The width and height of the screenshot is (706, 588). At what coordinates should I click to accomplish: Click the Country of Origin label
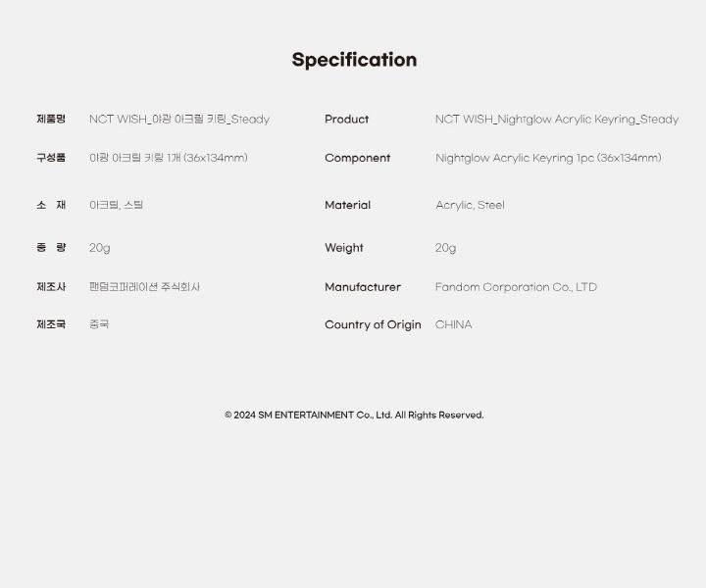pyautogui.click(x=373, y=324)
